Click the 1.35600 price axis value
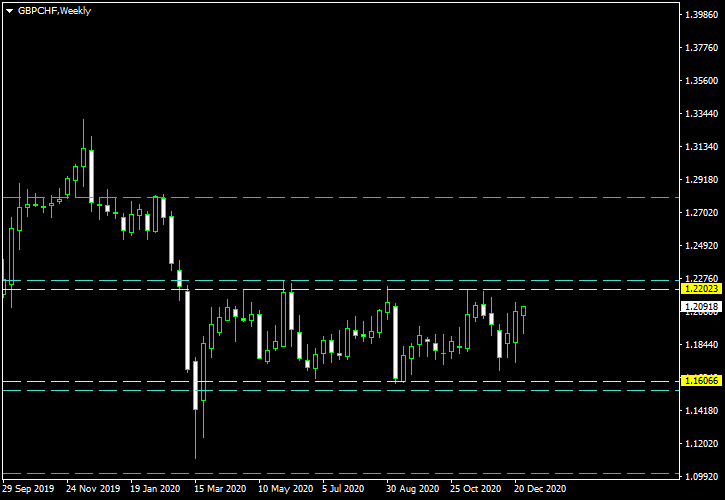 pos(701,80)
